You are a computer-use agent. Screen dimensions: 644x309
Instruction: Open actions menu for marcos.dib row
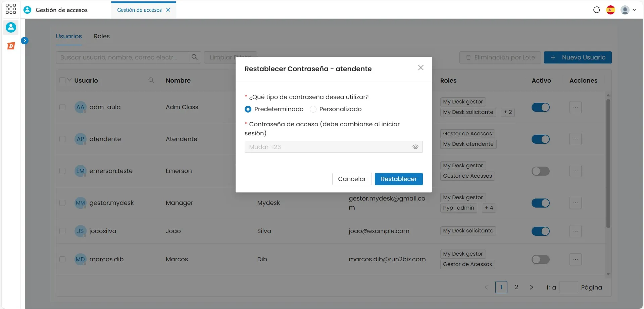575,259
